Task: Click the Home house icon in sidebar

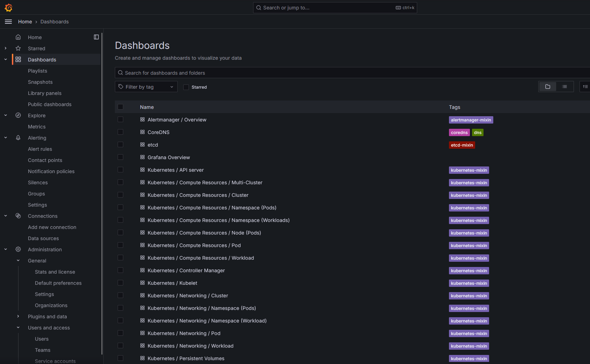Action: (18, 37)
